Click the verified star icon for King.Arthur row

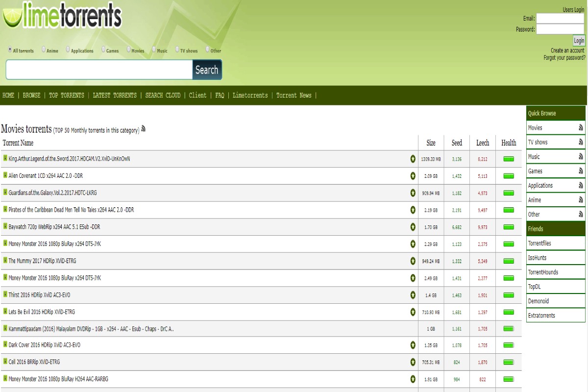413,159
